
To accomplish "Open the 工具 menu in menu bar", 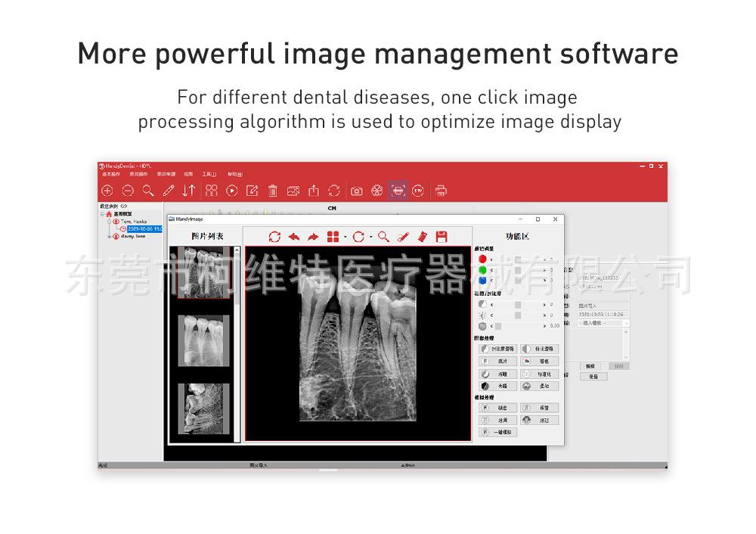I will click(x=209, y=174).
